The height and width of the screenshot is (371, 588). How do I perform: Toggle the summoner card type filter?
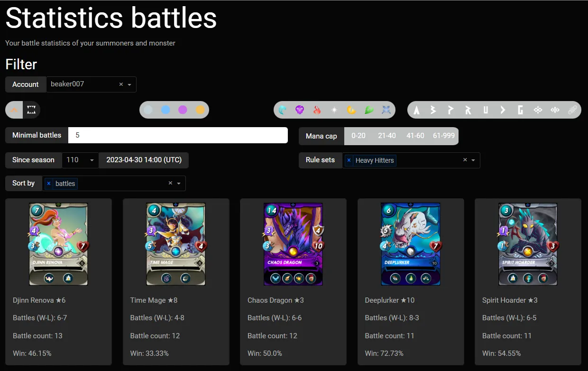[x=14, y=110]
